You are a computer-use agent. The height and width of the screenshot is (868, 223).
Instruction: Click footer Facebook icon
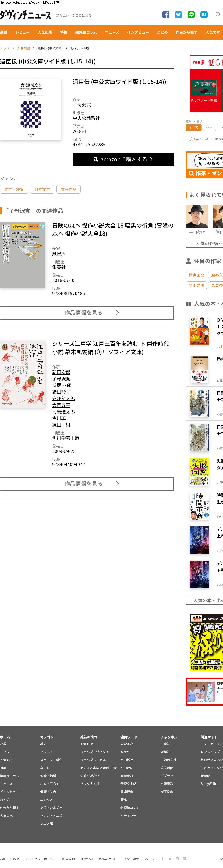coord(162,859)
